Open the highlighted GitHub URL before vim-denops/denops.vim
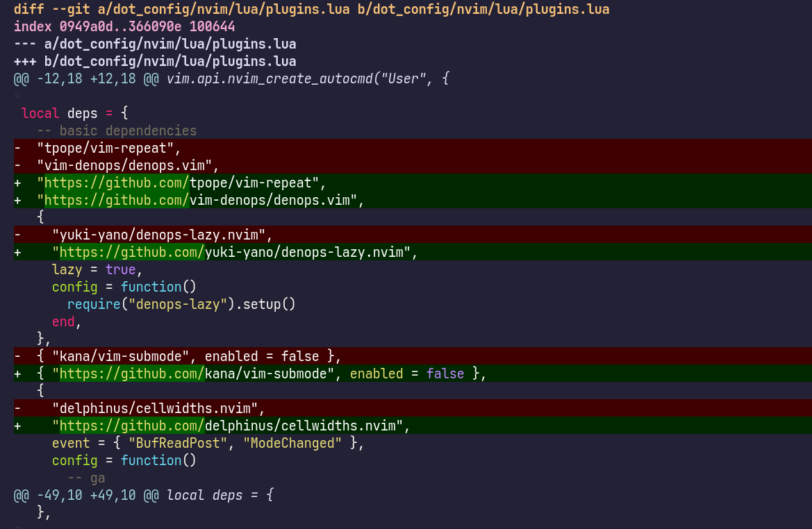 pyautogui.click(x=117, y=200)
